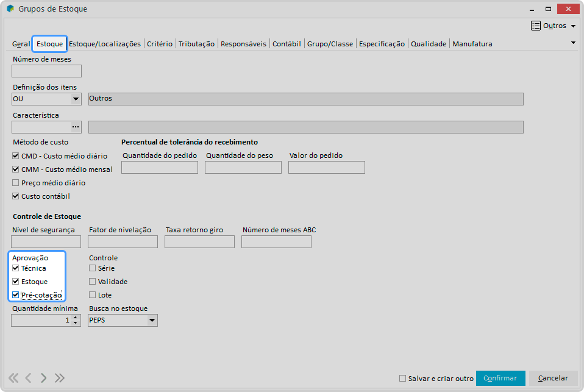Expand the Outros menu arrow
The width and height of the screenshot is (584, 392).
tap(573, 26)
